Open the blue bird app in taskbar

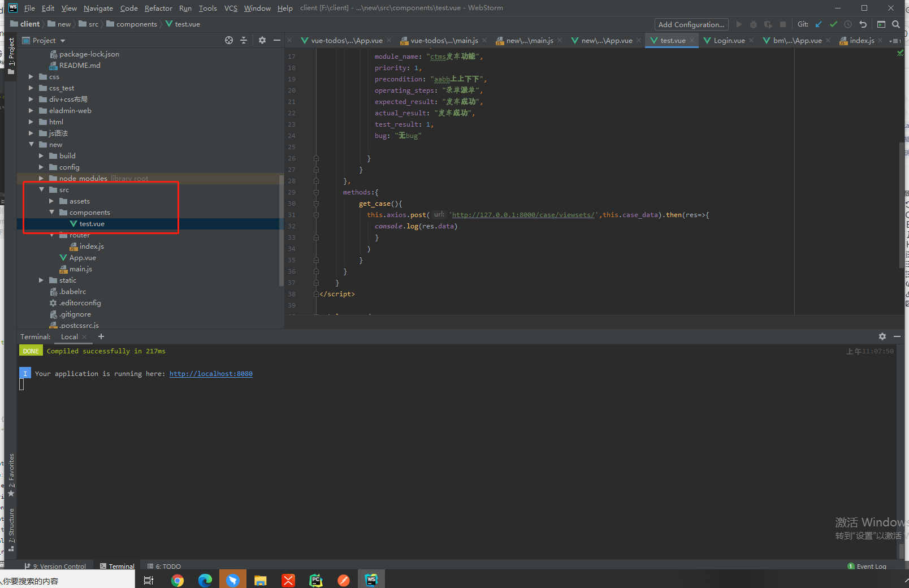tap(233, 580)
